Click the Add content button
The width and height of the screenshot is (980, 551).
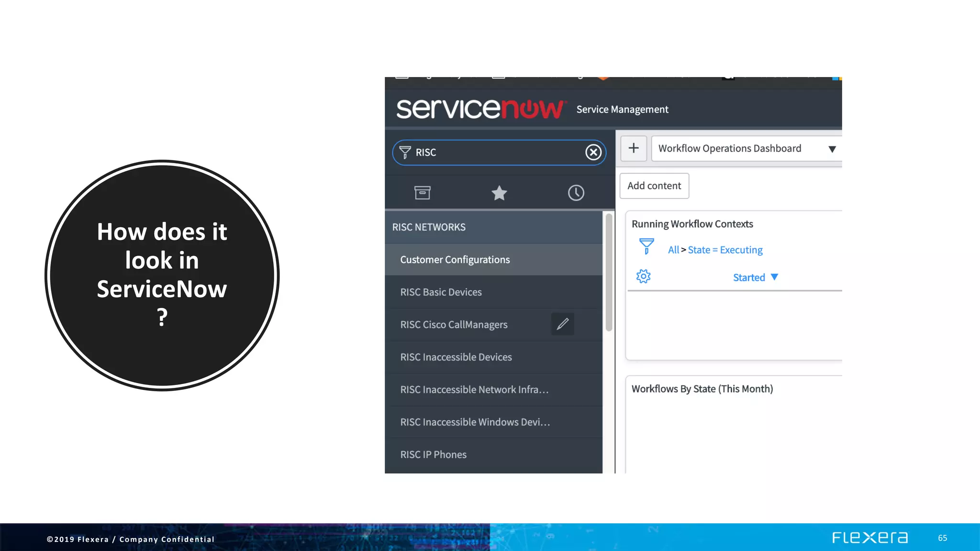click(654, 186)
